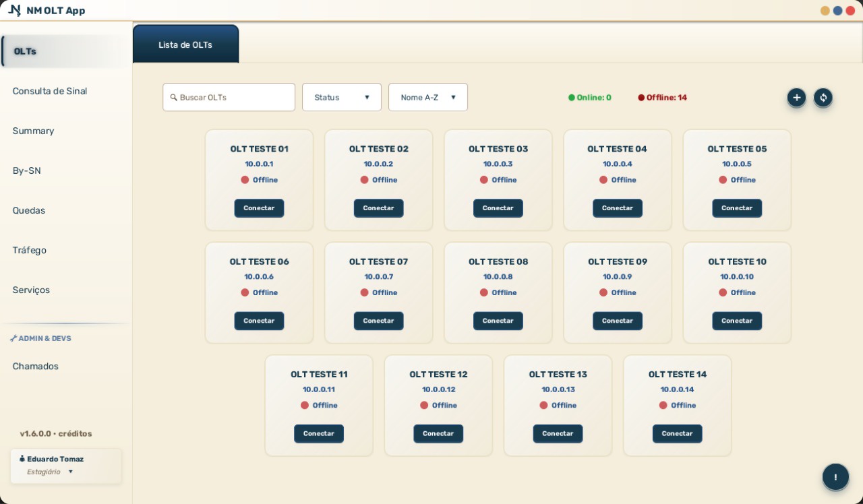Connect to OLT TESTE 11
863x504 pixels.
[319, 433]
